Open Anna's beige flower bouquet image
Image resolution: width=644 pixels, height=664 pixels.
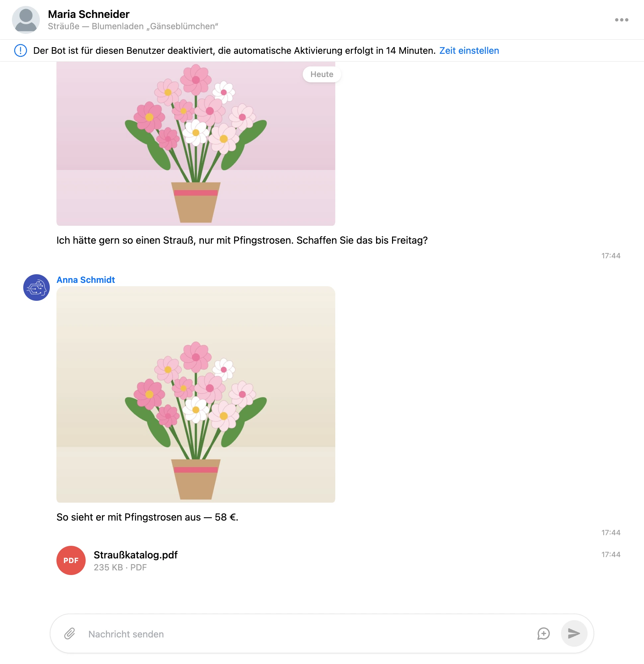[x=196, y=394]
